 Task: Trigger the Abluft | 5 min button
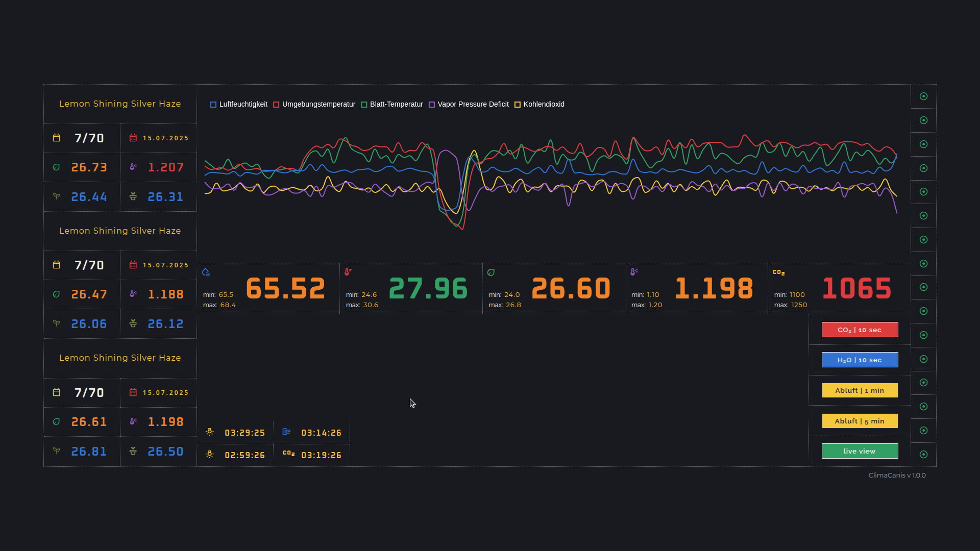click(860, 421)
